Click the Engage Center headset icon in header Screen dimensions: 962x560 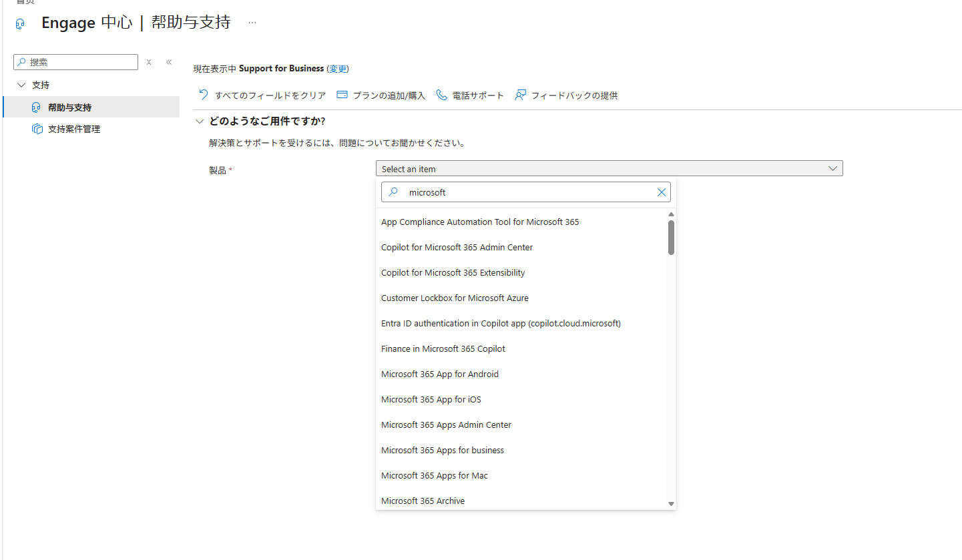click(20, 23)
